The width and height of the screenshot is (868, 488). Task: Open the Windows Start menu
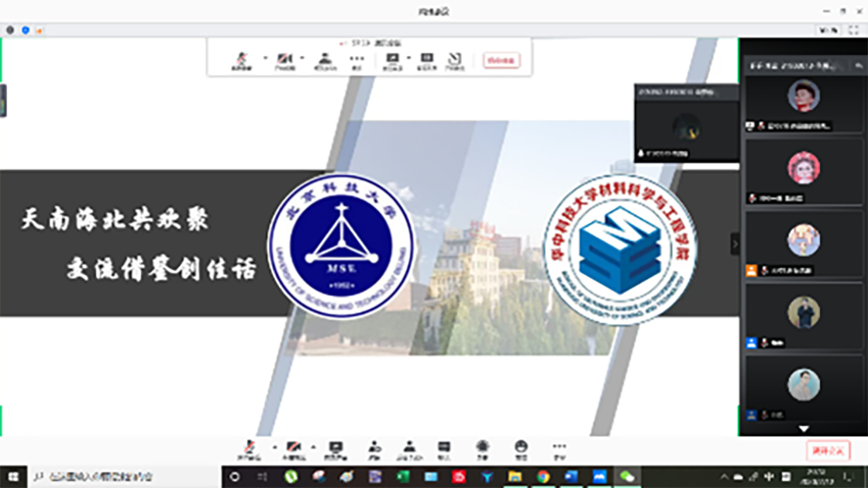click(13, 476)
